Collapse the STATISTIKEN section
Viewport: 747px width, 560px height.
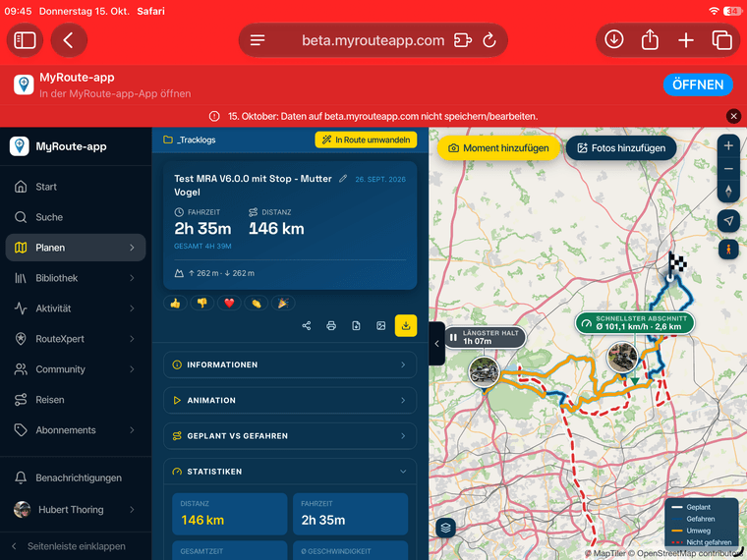click(x=290, y=472)
